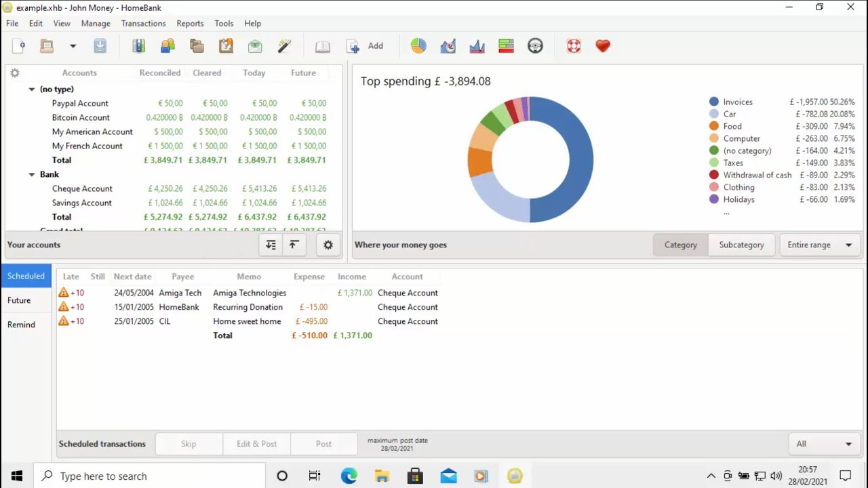Viewport: 868px width, 488px height.
Task: Open the Manage menu
Action: click(x=96, y=23)
